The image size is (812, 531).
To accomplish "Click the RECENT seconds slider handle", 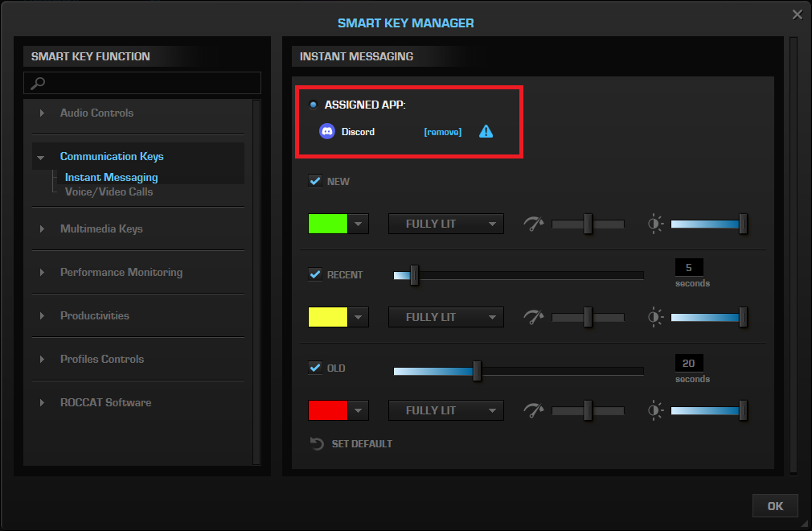I will click(x=414, y=275).
